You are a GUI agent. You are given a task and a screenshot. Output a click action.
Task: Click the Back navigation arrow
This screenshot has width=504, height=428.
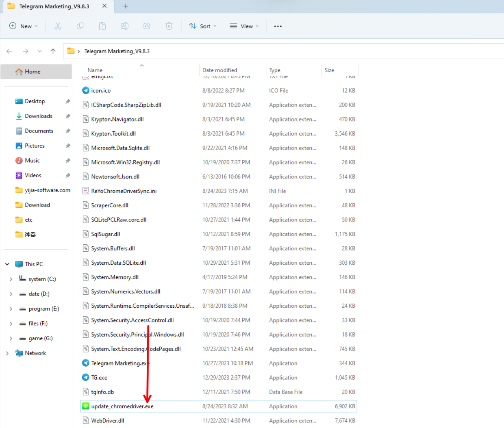pyautogui.click(x=10, y=51)
